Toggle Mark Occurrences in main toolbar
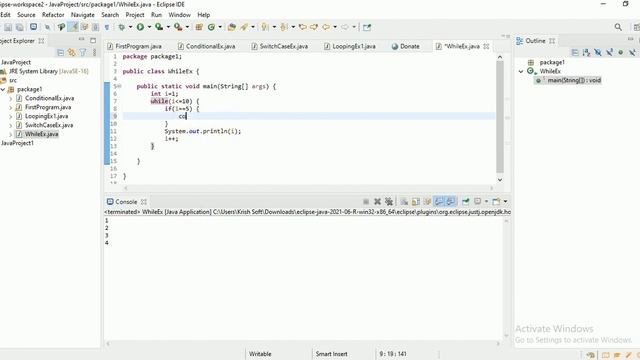This screenshot has width=640, height=360. coord(73,27)
